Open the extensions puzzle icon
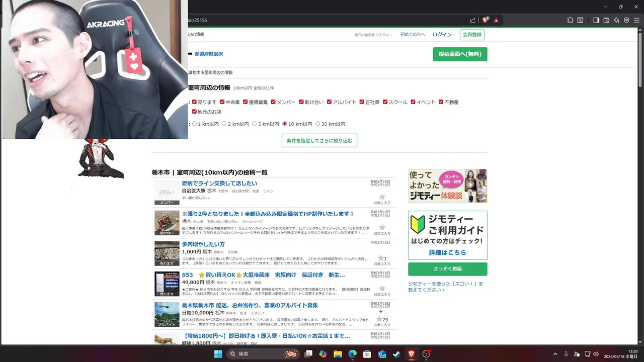 [570, 20]
